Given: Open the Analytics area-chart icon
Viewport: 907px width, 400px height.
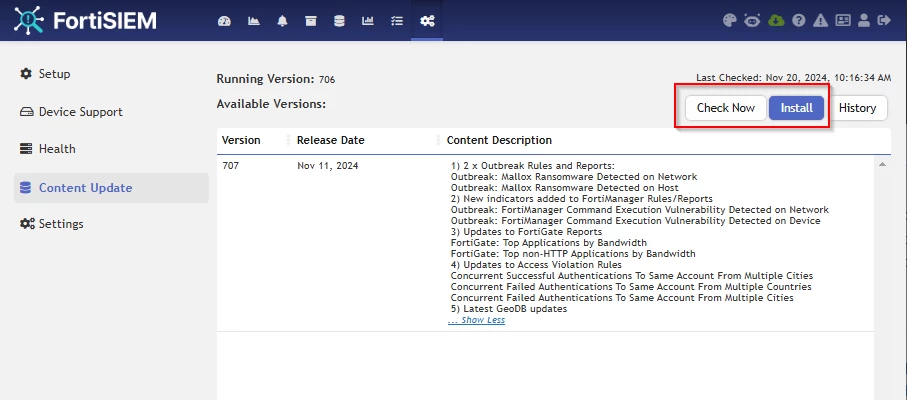Looking at the screenshot, I should tap(253, 21).
